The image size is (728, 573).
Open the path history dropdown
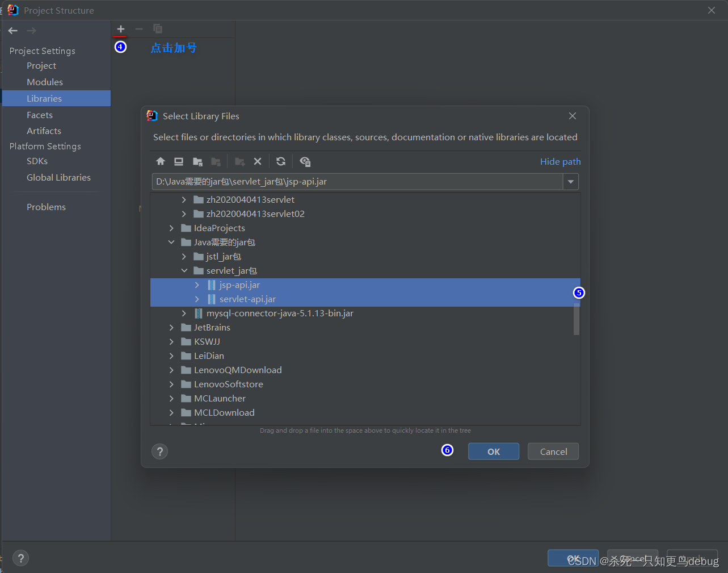571,182
